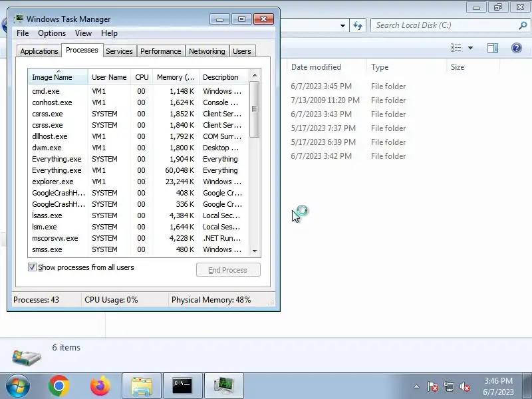Click the process list scroll up arrow

point(255,75)
